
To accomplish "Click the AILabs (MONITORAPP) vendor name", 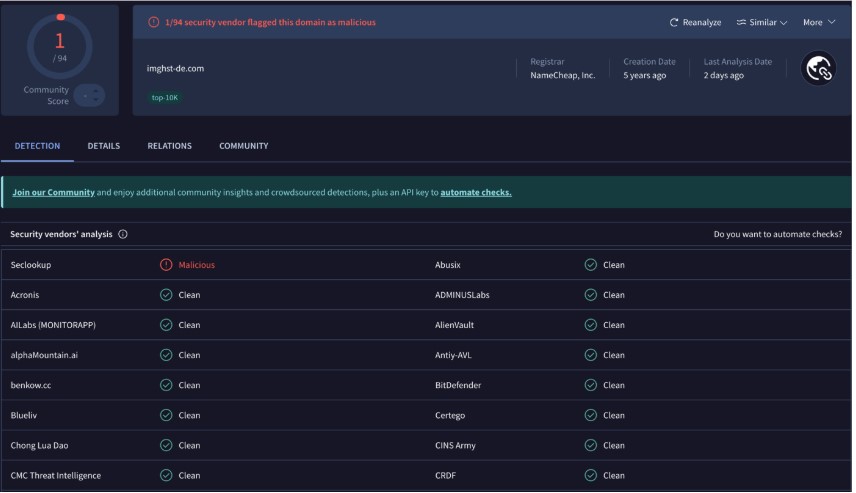I will pyautogui.click(x=54, y=325).
